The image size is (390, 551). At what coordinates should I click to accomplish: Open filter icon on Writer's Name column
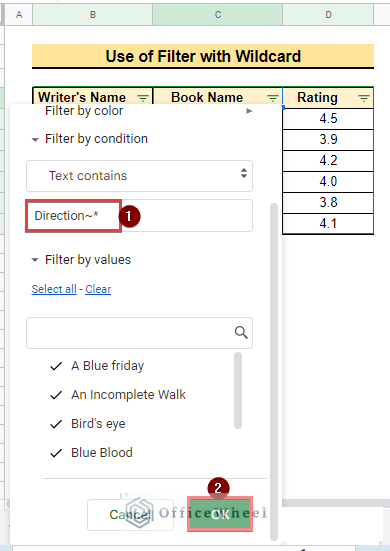click(x=143, y=98)
